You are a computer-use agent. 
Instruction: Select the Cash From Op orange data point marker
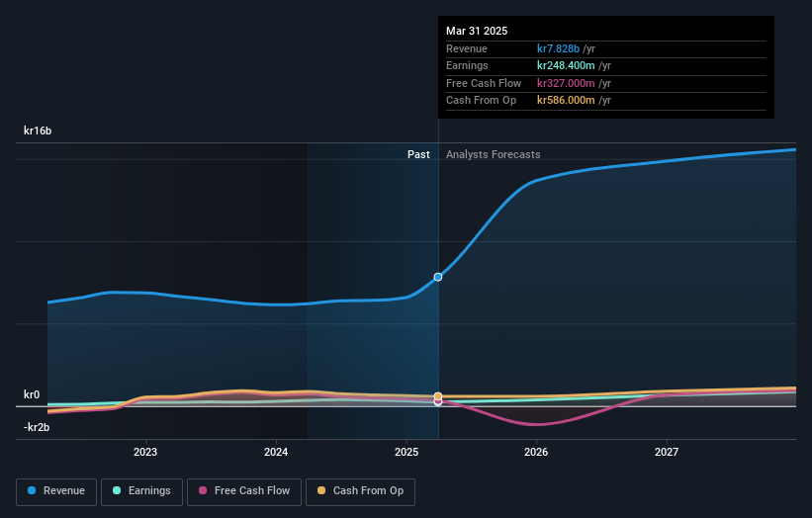[x=438, y=396]
